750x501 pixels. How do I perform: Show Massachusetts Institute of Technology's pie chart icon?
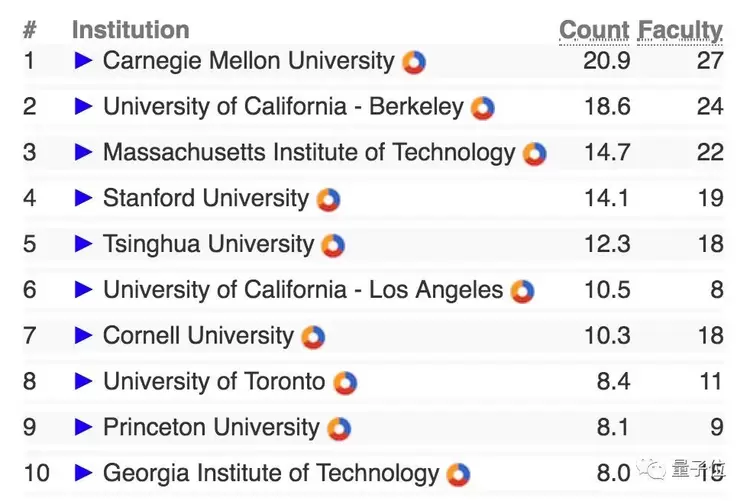pos(535,154)
